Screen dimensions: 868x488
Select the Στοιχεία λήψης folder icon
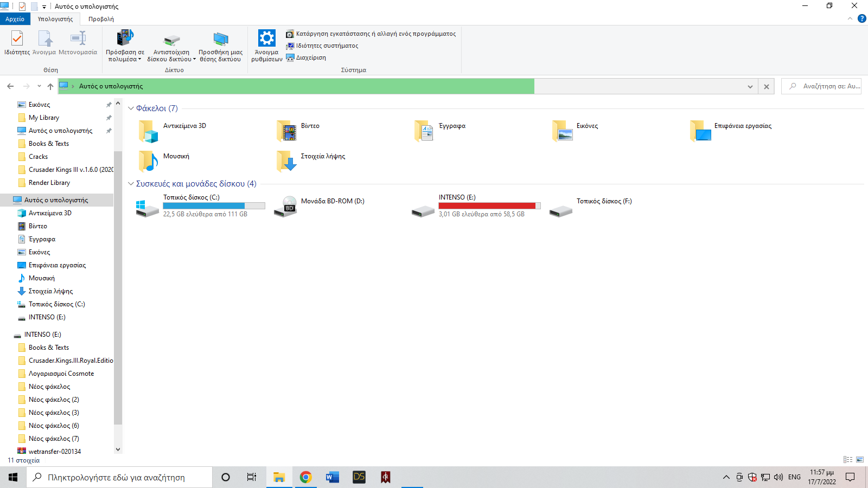click(x=286, y=161)
